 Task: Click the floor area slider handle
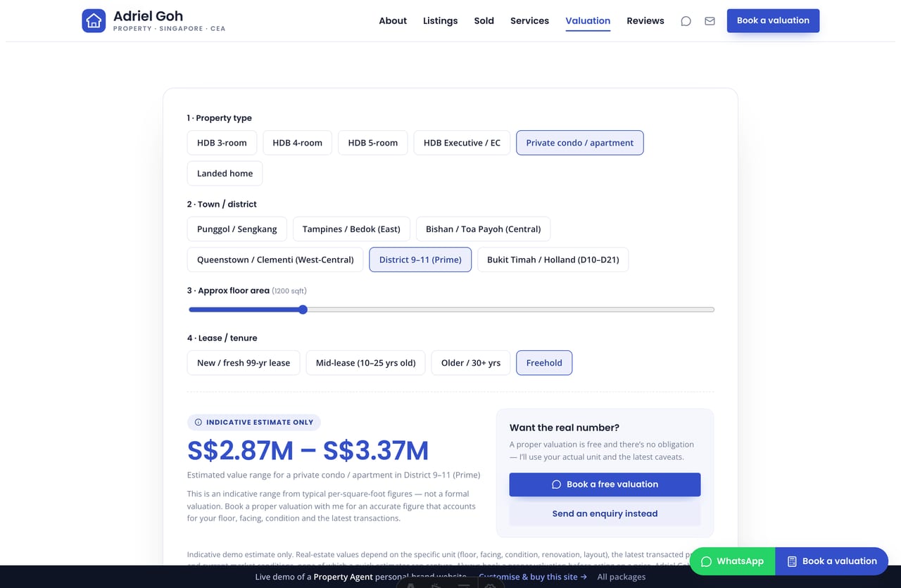(303, 309)
